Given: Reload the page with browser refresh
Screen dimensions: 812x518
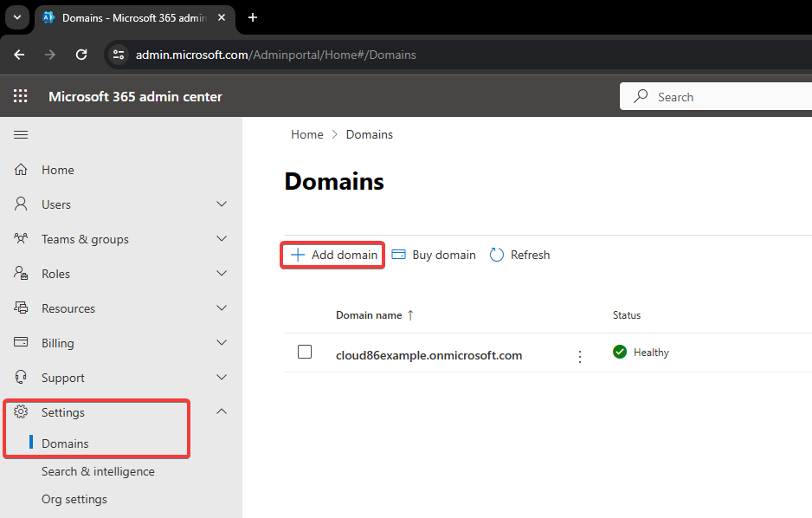Looking at the screenshot, I should coord(81,55).
